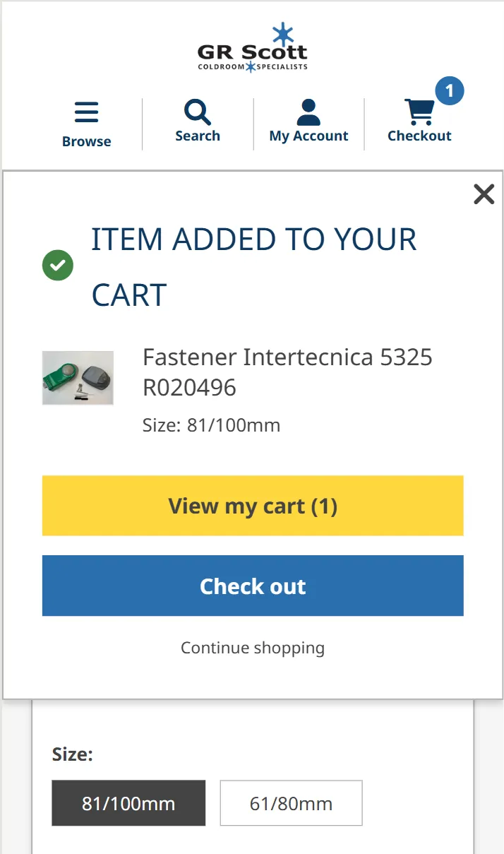504x854 pixels.
Task: Toggle the highlighted size selection
Action: 128,803
